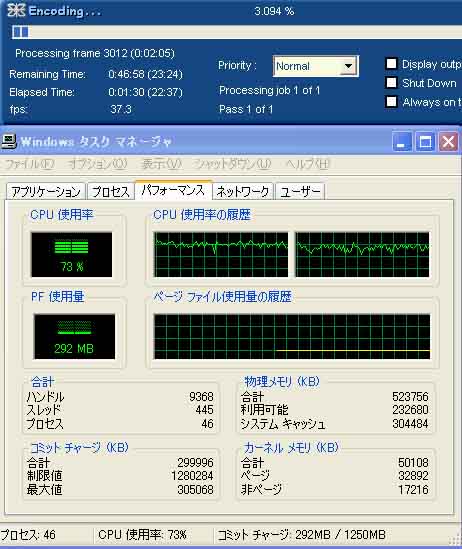Click physical memory total 523756
The width and height of the screenshot is (462, 549).
pyautogui.click(x=410, y=397)
